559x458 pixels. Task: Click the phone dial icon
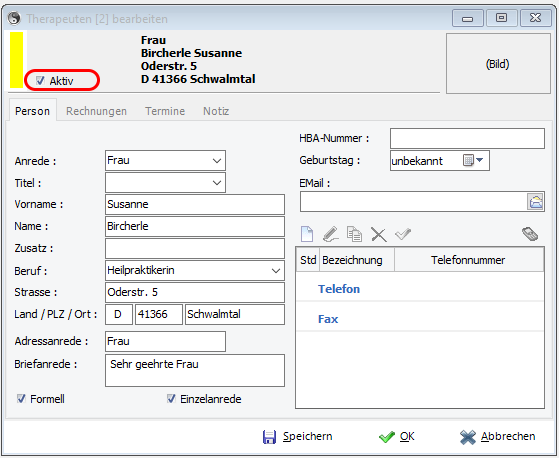click(530, 234)
